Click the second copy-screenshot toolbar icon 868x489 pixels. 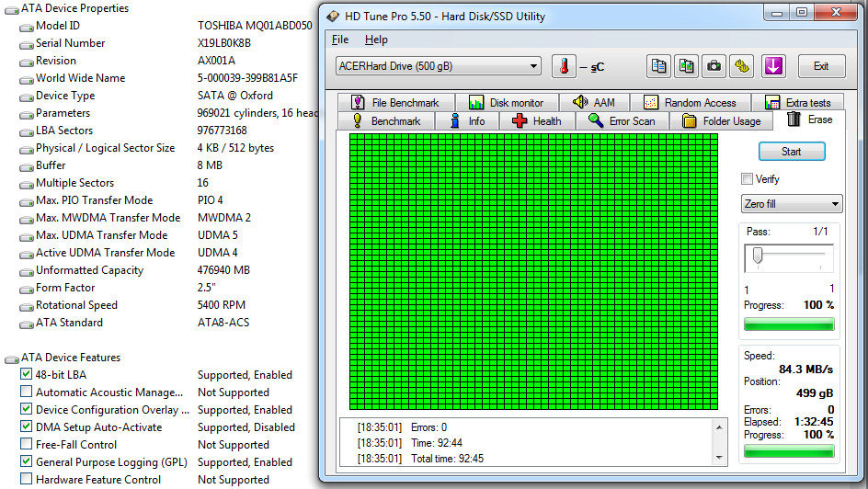coord(687,66)
